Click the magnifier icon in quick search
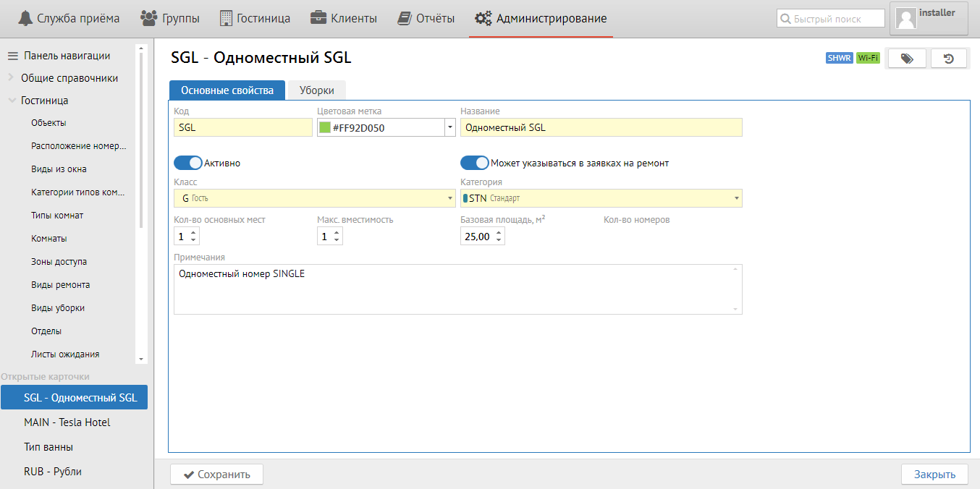Screen dimensions: 980x489 point(785,19)
